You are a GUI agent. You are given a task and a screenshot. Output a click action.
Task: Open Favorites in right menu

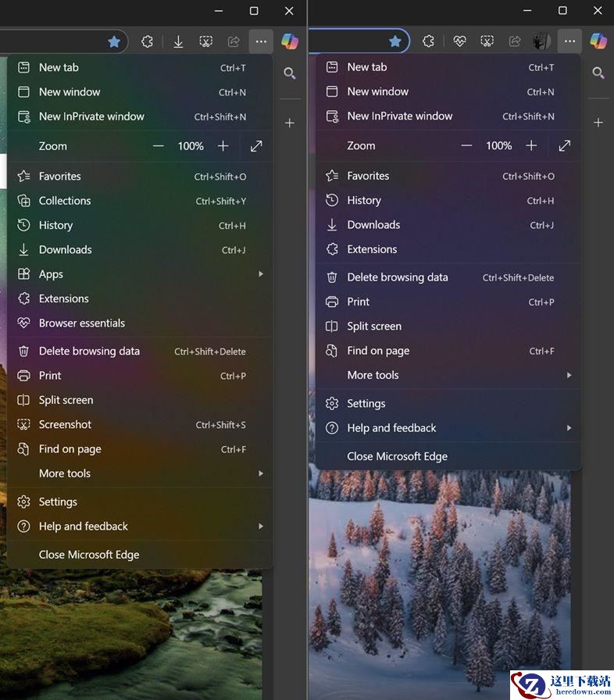click(x=448, y=176)
